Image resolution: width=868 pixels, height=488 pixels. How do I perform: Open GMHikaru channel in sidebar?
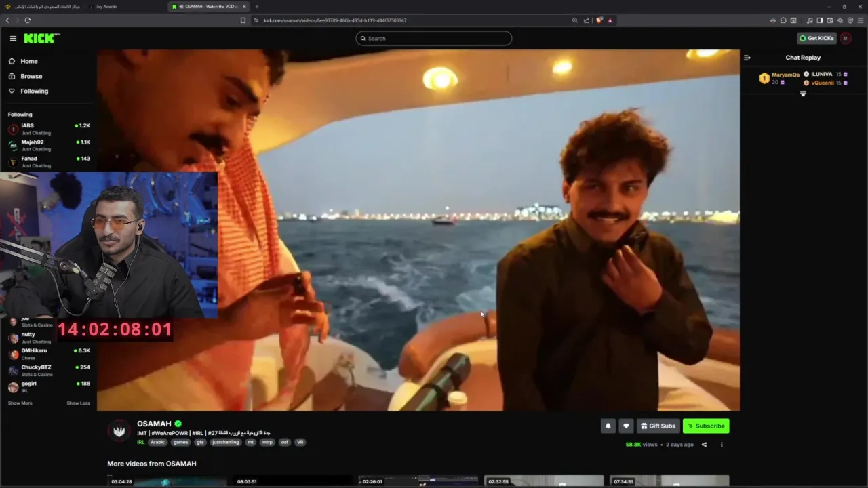coord(49,353)
